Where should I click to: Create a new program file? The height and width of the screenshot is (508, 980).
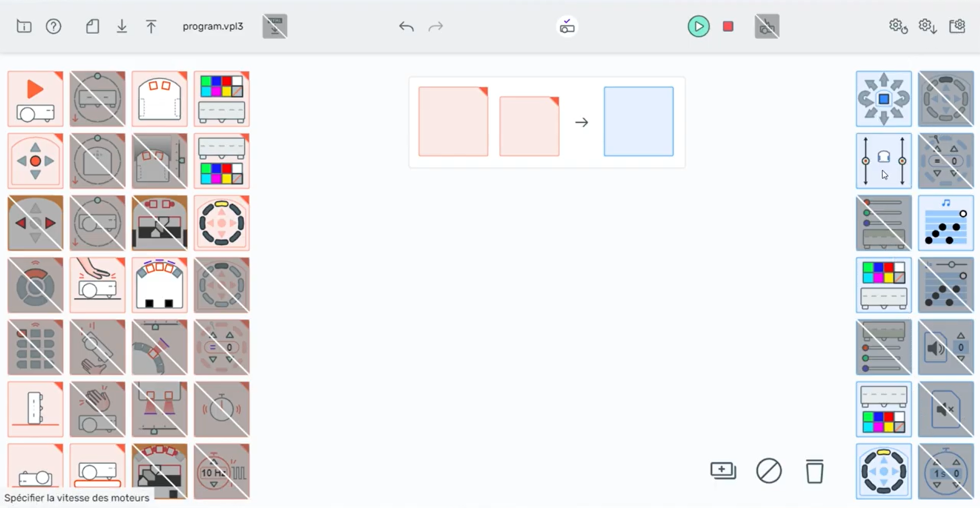[x=92, y=26]
